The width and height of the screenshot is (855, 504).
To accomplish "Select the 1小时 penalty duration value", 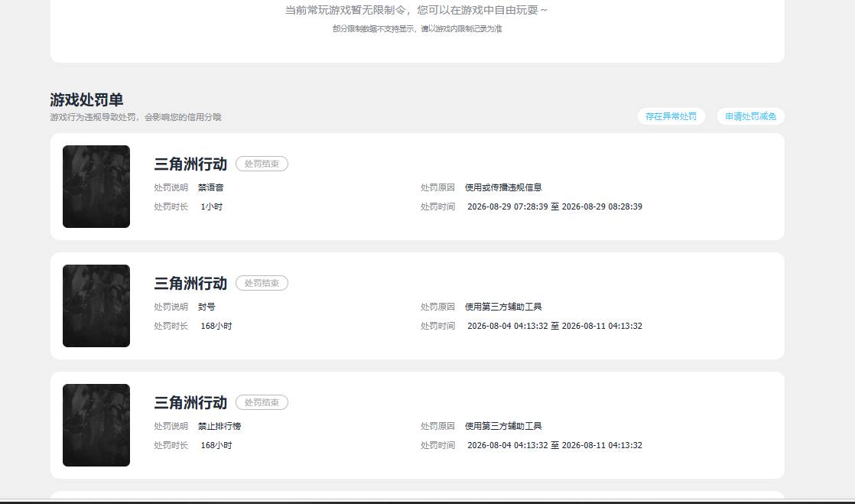I will click(212, 206).
